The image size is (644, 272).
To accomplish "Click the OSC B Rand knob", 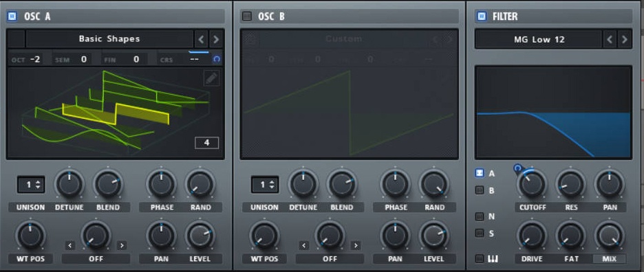I will [434, 184].
